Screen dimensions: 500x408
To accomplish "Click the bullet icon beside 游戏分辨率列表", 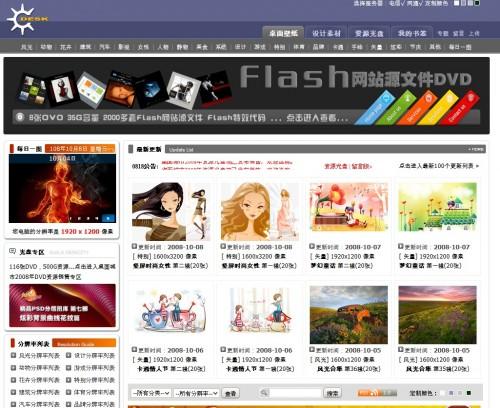I will point(68,368).
